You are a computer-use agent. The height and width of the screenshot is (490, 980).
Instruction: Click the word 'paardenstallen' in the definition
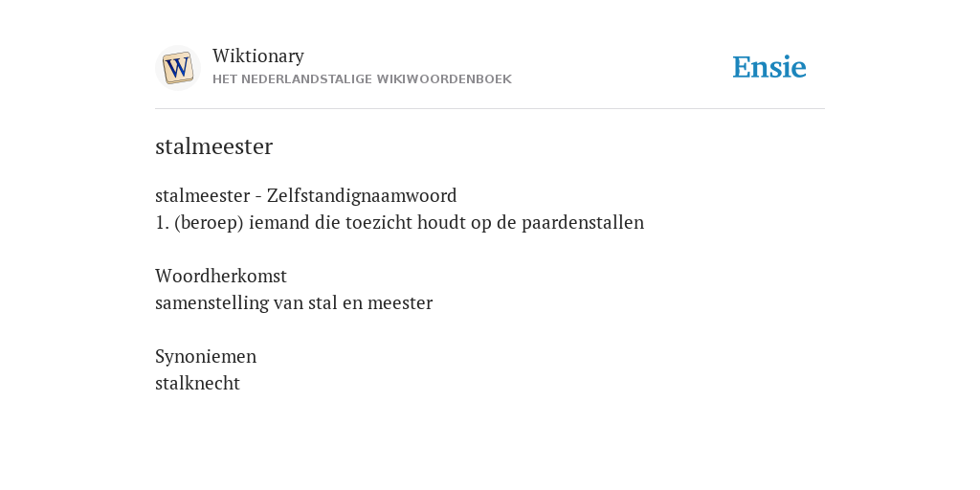click(583, 222)
